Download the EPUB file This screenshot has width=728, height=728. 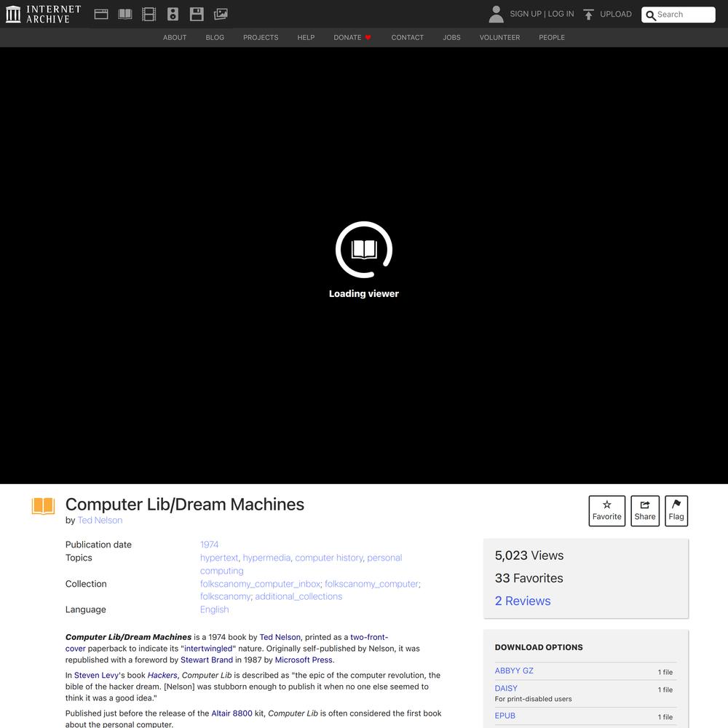pyautogui.click(x=505, y=716)
